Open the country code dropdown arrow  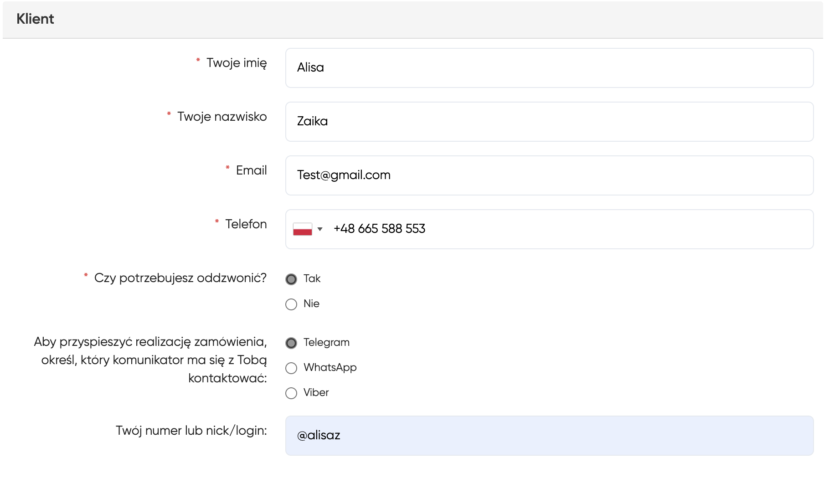coord(320,229)
